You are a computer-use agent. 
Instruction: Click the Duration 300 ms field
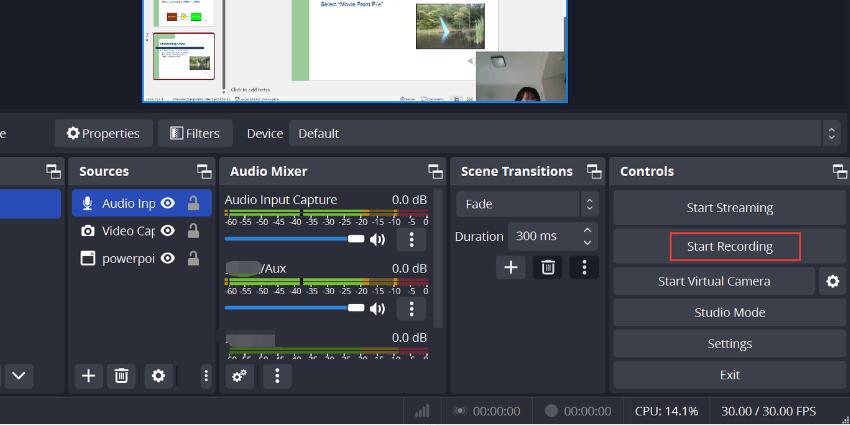tap(553, 236)
